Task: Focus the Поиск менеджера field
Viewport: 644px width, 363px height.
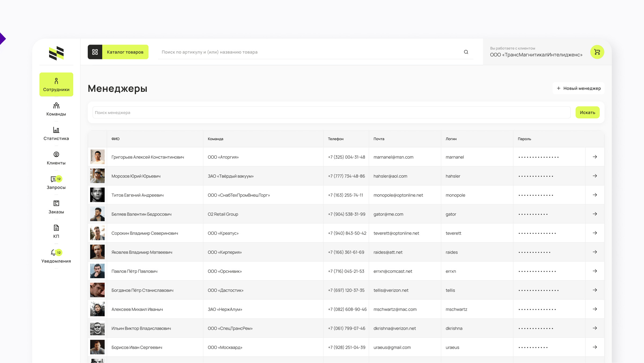Action: pyautogui.click(x=331, y=112)
